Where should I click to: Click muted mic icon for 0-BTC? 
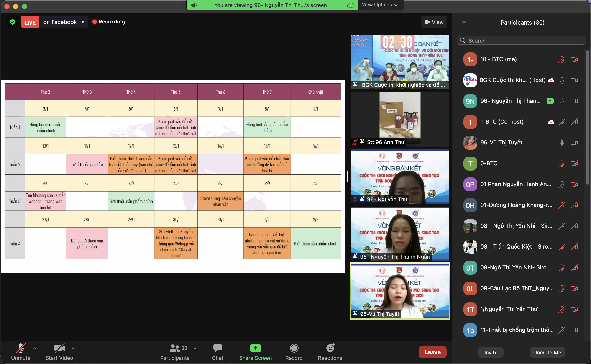pyautogui.click(x=562, y=164)
